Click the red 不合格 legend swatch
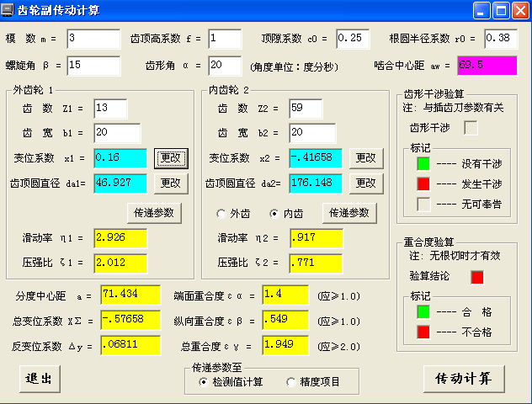 coord(423,332)
